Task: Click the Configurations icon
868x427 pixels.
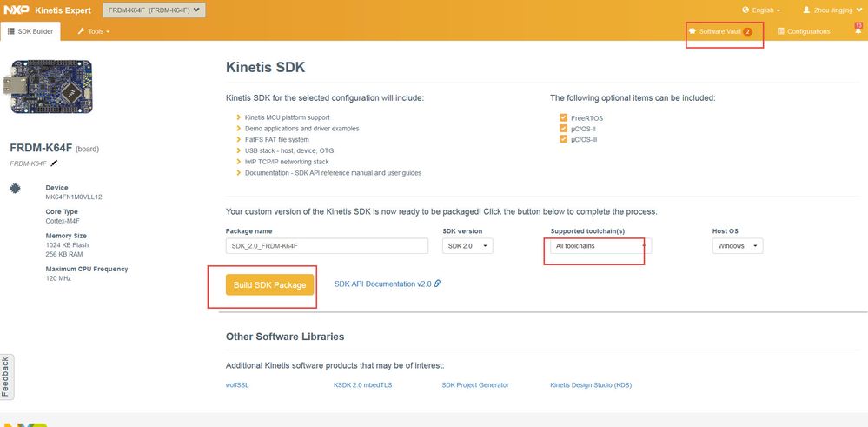Action: coord(781,31)
